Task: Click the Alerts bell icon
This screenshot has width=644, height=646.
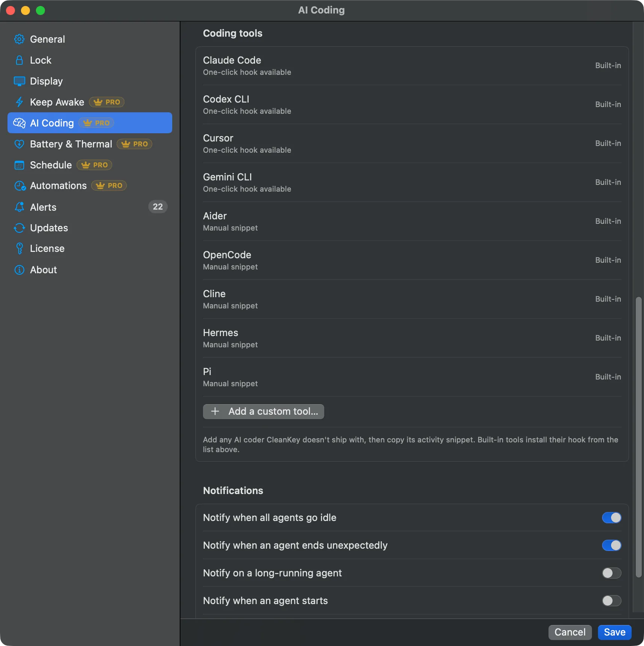Action: coord(19,207)
